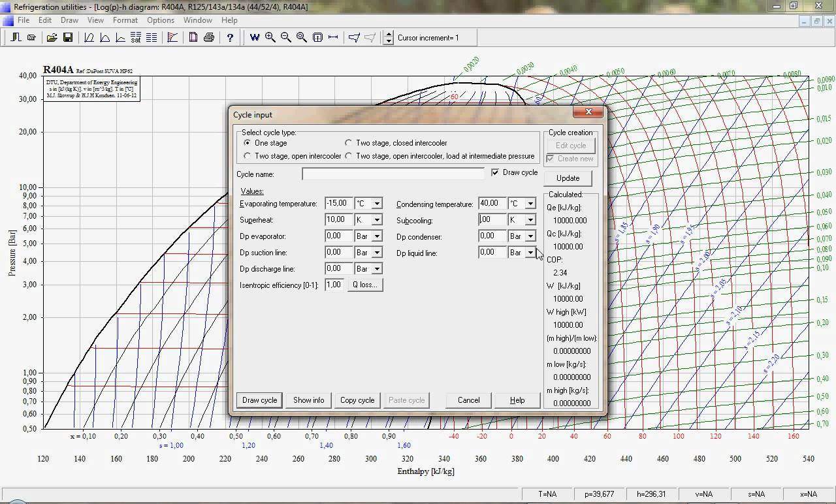Open the saturation table 'sat' icon

click(x=136, y=38)
